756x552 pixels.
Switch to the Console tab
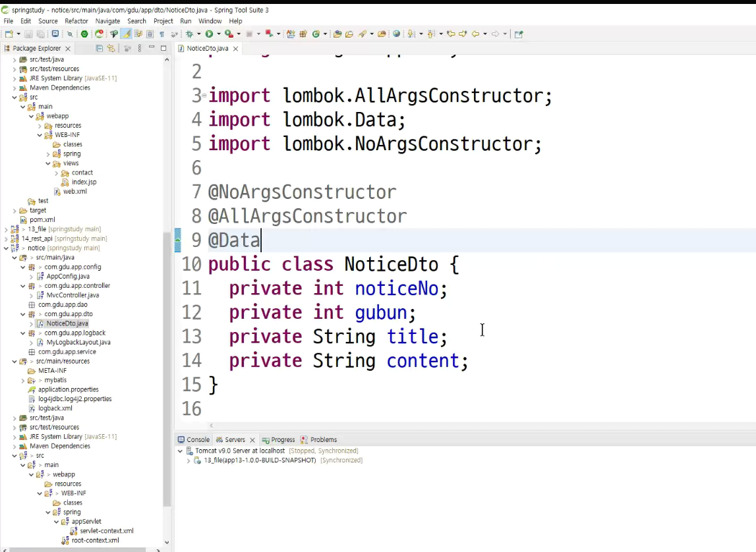[193, 440]
